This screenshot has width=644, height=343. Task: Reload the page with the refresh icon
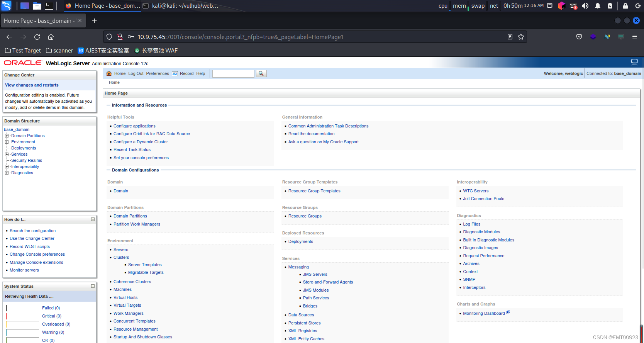tap(37, 37)
